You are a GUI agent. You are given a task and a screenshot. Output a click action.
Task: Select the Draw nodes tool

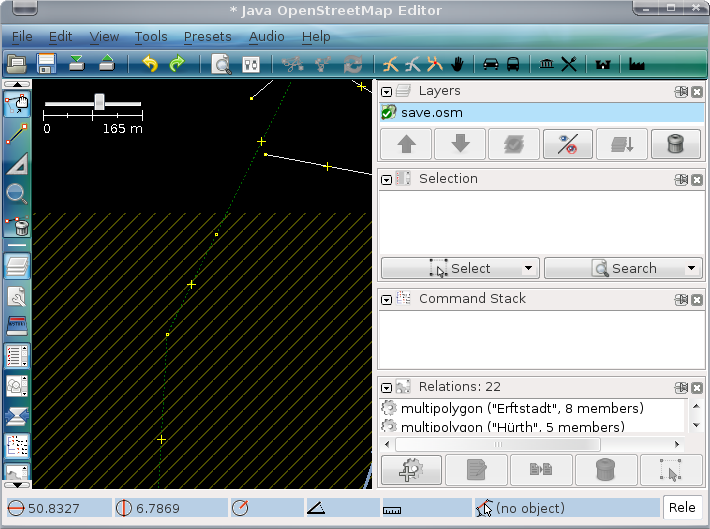coord(17,132)
